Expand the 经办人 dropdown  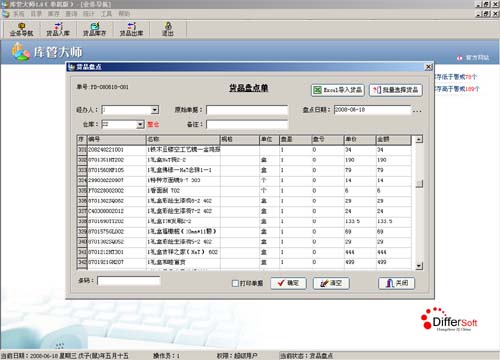155,110
